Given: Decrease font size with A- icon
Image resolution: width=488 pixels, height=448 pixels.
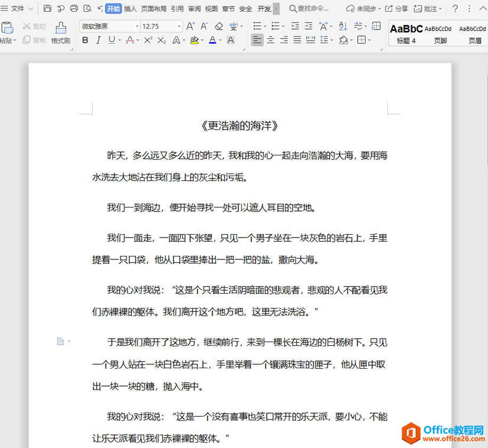Looking at the screenshot, I should pos(204,27).
